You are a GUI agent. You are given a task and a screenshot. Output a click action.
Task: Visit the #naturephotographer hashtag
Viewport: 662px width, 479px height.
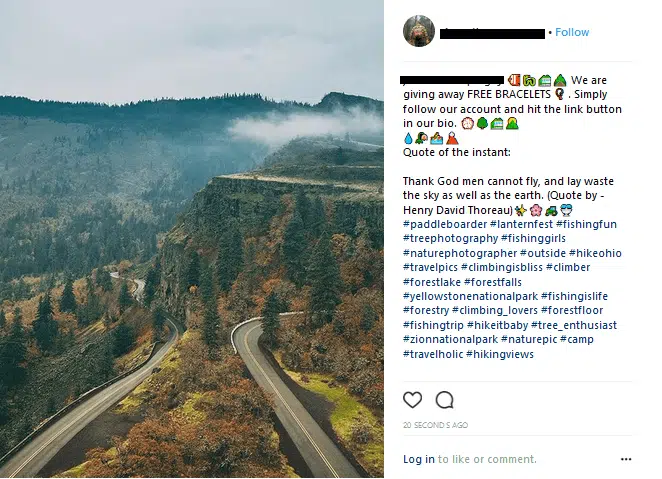click(x=459, y=253)
